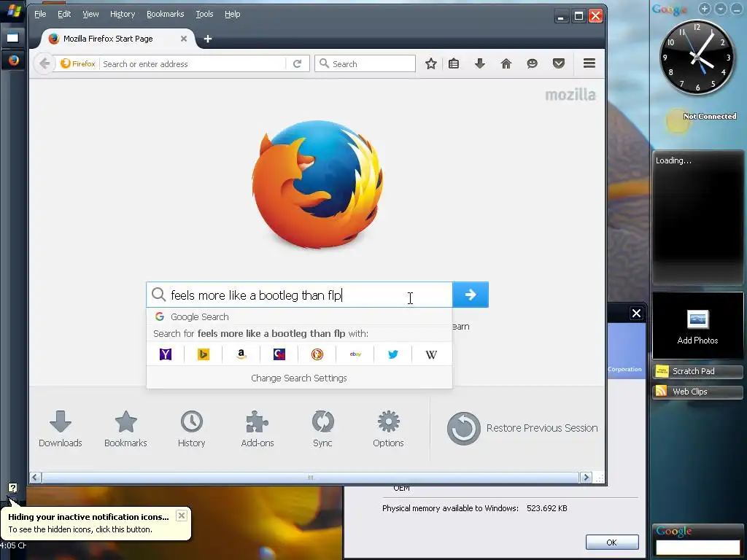Click the horizontal scrollbar thumb

pos(311,477)
